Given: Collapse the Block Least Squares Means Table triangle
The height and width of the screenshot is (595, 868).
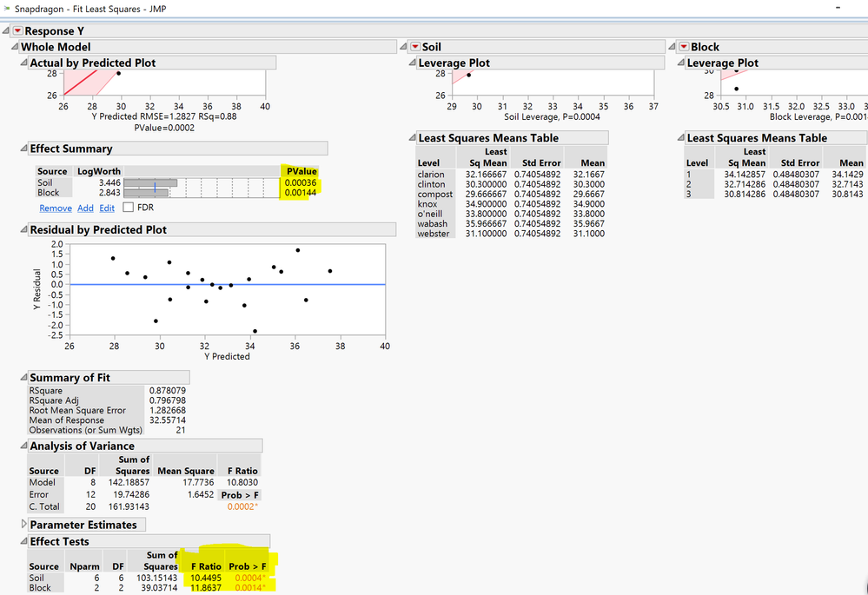Looking at the screenshot, I should click(680, 138).
